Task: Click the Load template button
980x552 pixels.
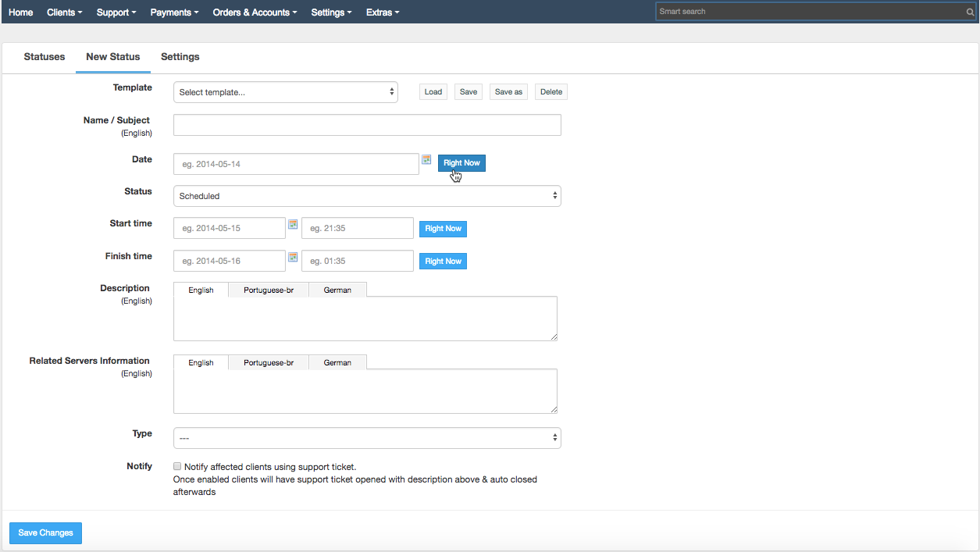Action: pos(433,91)
